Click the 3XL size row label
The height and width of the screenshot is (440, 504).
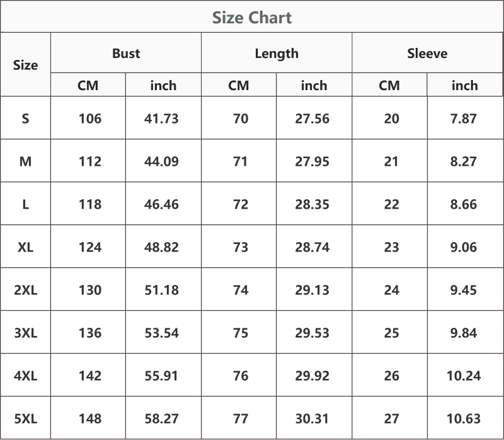click(25, 333)
